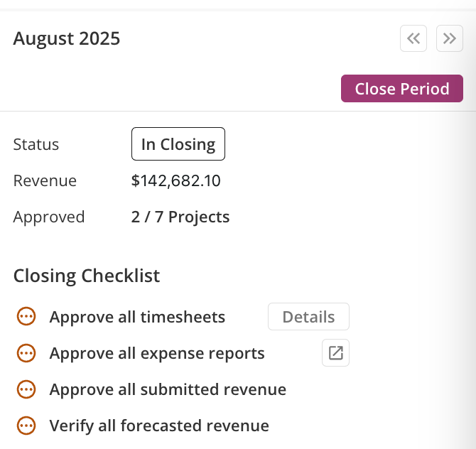Open expense reports external link icon
This screenshot has height=449, width=476.
[x=335, y=353]
